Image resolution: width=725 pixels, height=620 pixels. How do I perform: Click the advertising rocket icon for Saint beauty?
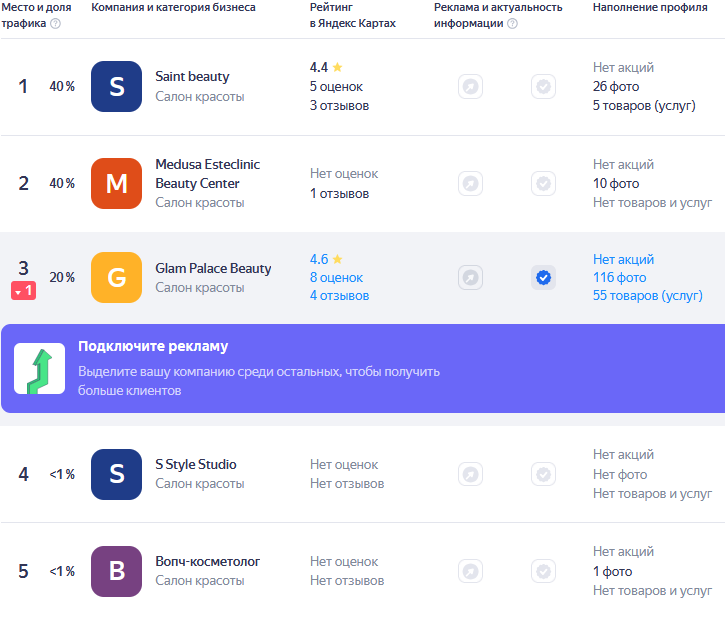coord(470,87)
